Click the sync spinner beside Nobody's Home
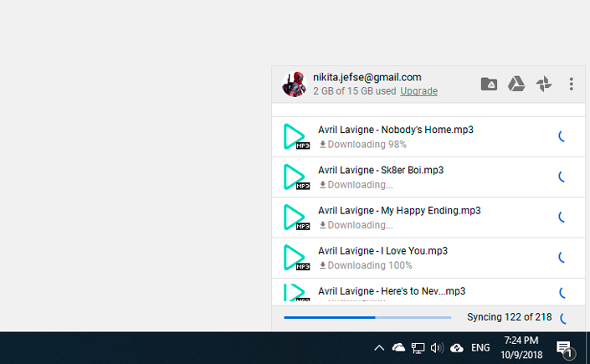The width and height of the screenshot is (590, 364). tap(562, 136)
